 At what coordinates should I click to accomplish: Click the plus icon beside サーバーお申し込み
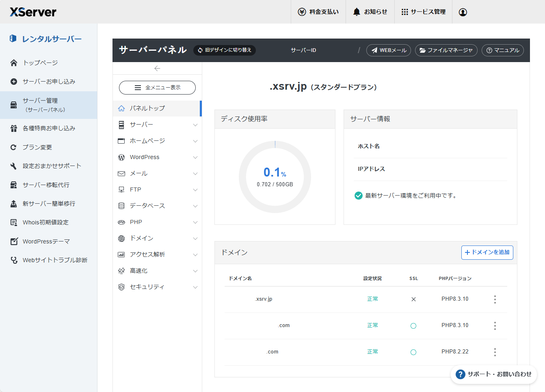pos(13,82)
